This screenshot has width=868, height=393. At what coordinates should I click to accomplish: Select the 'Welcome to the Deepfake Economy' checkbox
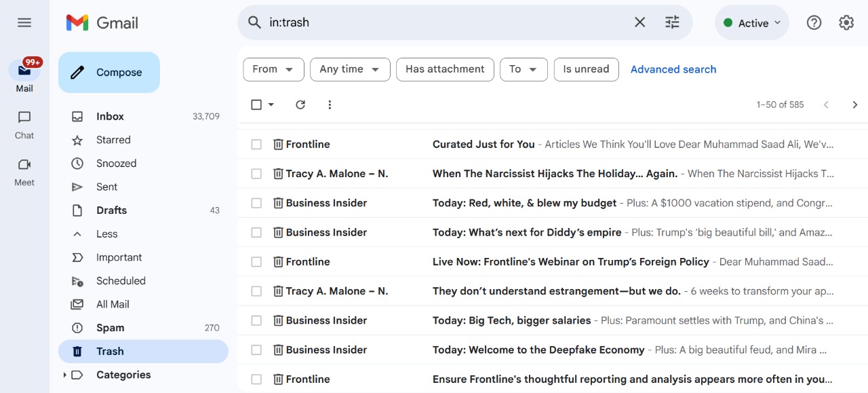[256, 350]
